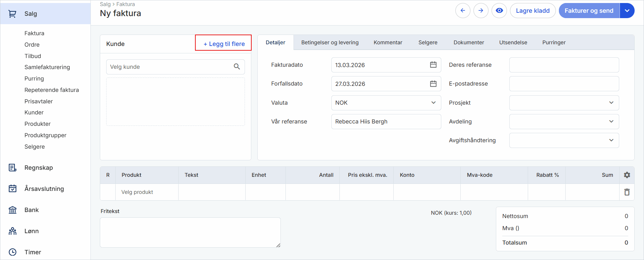644x260 pixels.
Task: Click into the Fritekst text area
Action: coord(190,232)
